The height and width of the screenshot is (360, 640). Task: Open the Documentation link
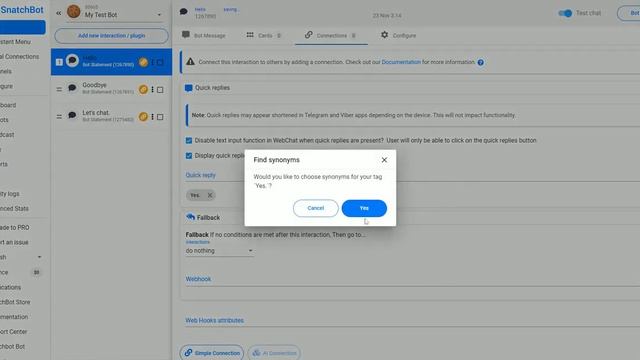[401, 62]
